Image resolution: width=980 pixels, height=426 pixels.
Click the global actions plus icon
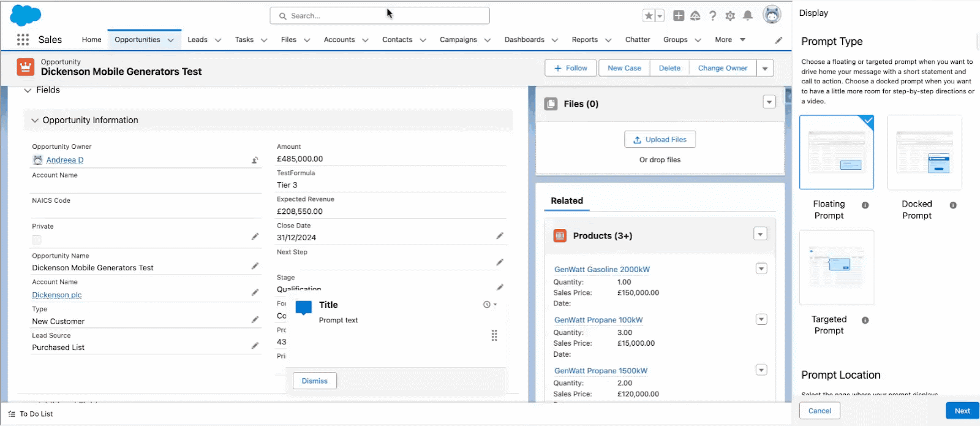coord(679,16)
